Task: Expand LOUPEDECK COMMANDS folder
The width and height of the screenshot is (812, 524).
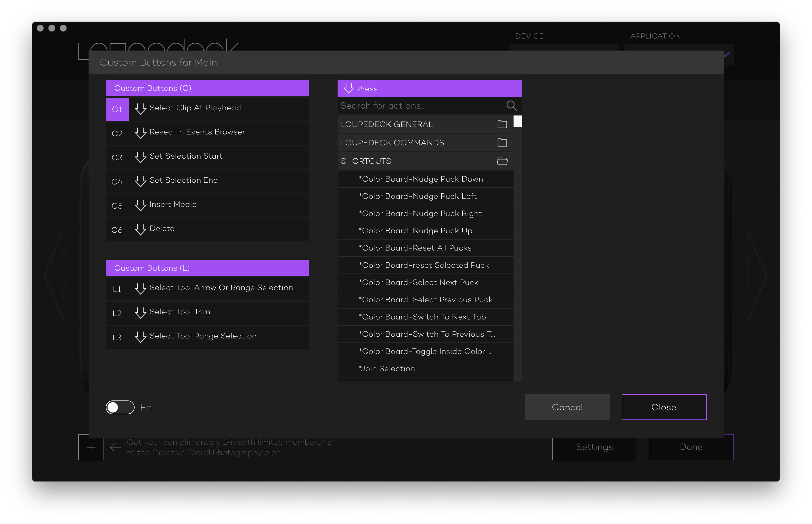Action: pos(502,142)
